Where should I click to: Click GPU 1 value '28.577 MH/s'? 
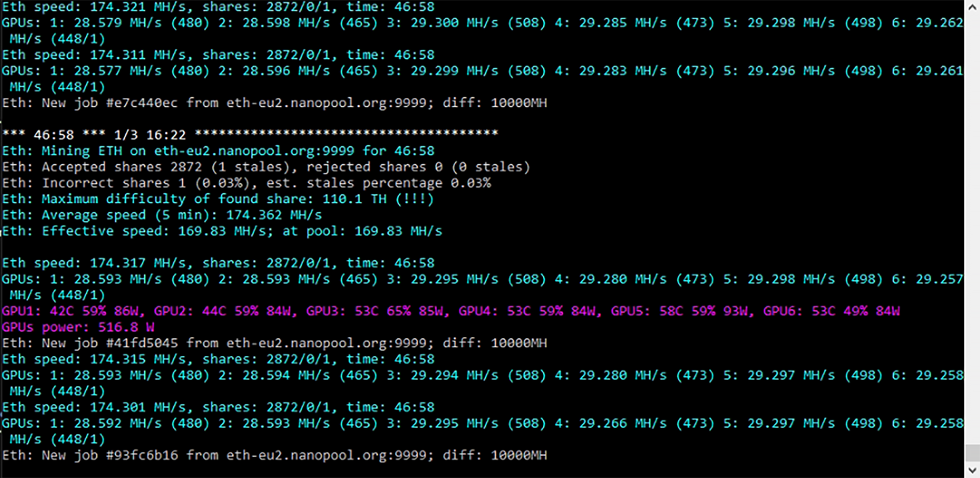118,71
